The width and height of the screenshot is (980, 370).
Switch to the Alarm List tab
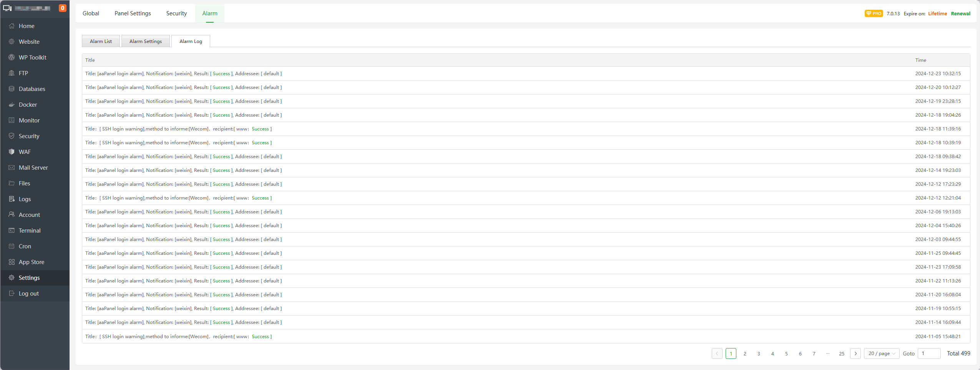(101, 41)
